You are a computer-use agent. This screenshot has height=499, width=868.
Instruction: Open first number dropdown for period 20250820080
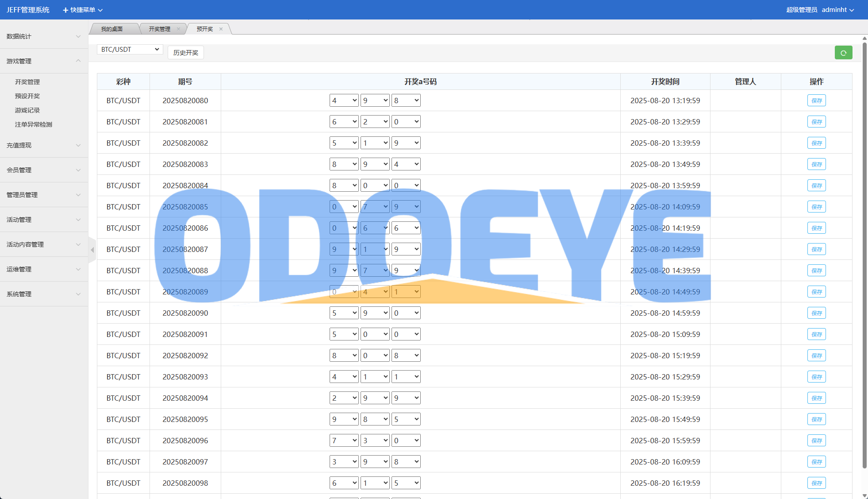pos(344,101)
